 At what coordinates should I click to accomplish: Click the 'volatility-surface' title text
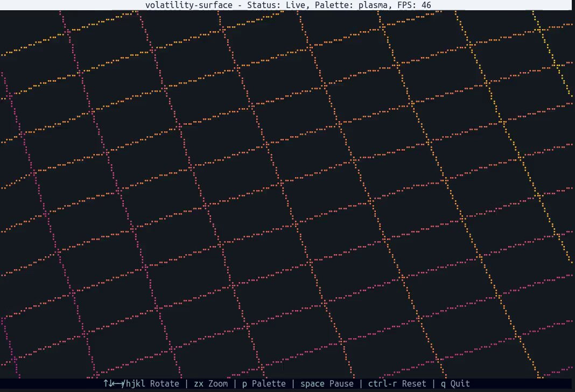[x=189, y=5]
